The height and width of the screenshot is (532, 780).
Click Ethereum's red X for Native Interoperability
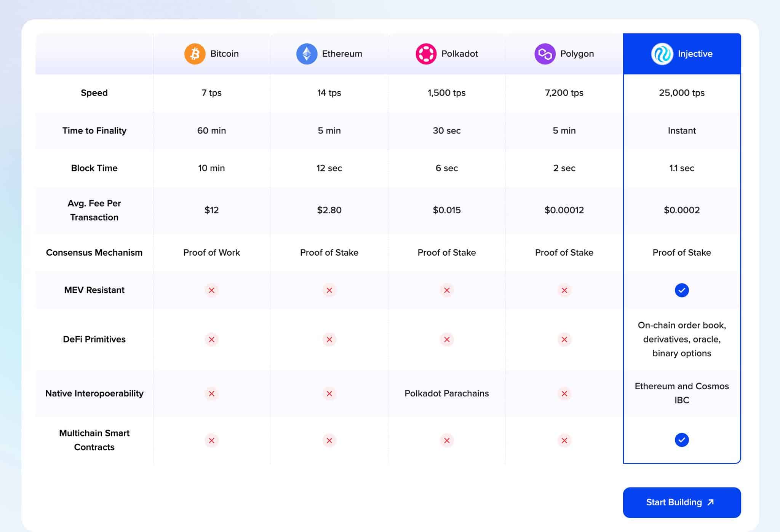[x=329, y=393]
